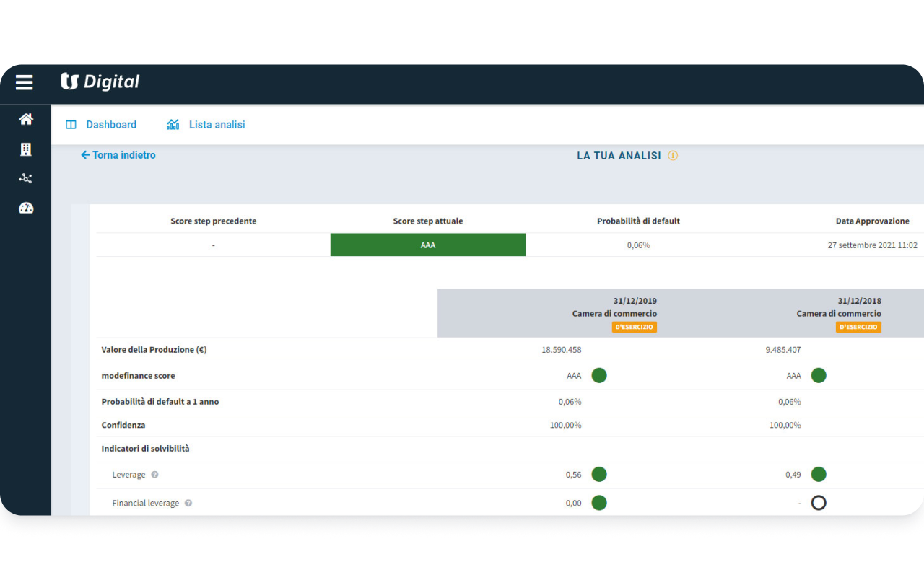Open the Dashboard tab
Screen dimensions: 924x580
(x=111, y=125)
